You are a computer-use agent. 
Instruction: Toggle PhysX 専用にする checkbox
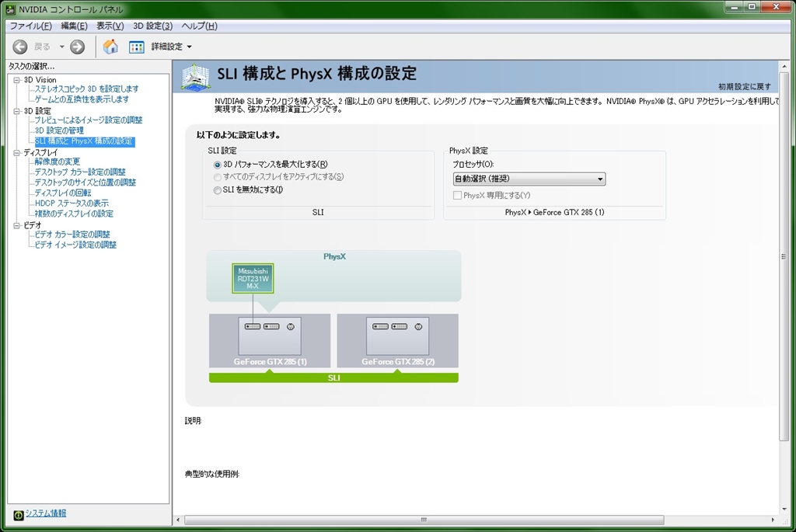(457, 195)
